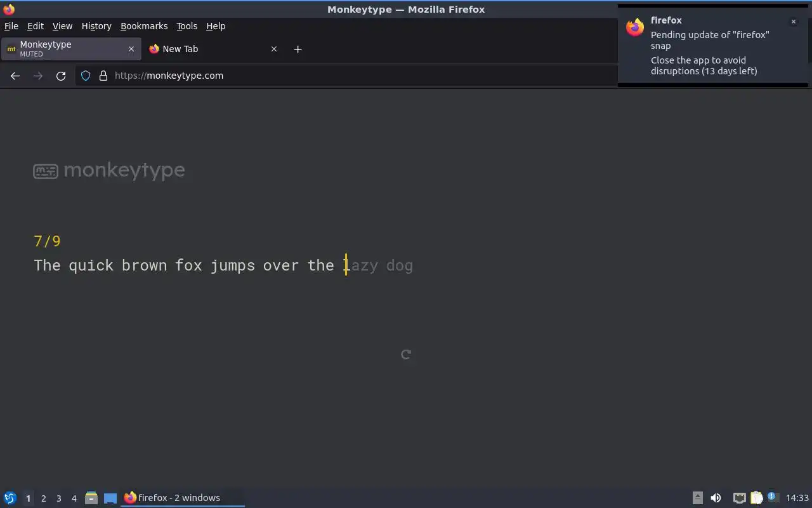Close the Monkeytype tab
Screen dimensions: 812x508
point(131,49)
